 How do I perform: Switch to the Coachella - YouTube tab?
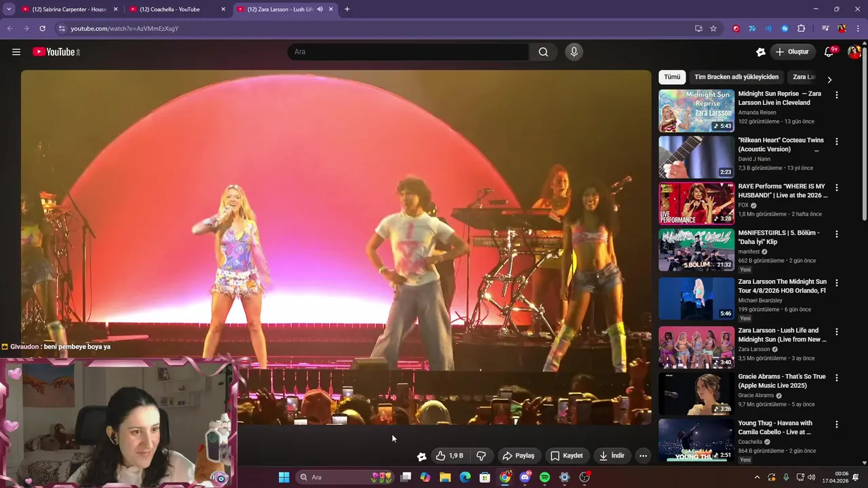[177, 9]
